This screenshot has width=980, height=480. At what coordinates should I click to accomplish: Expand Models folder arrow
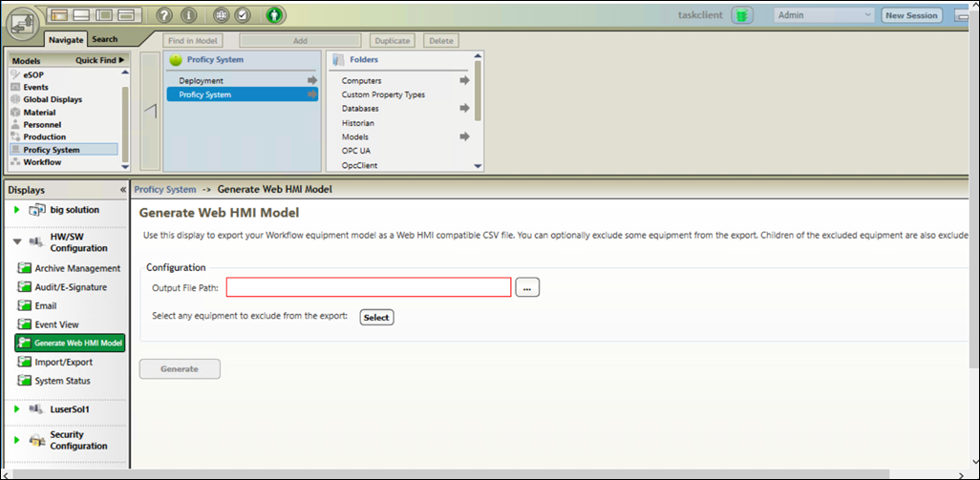[x=464, y=136]
